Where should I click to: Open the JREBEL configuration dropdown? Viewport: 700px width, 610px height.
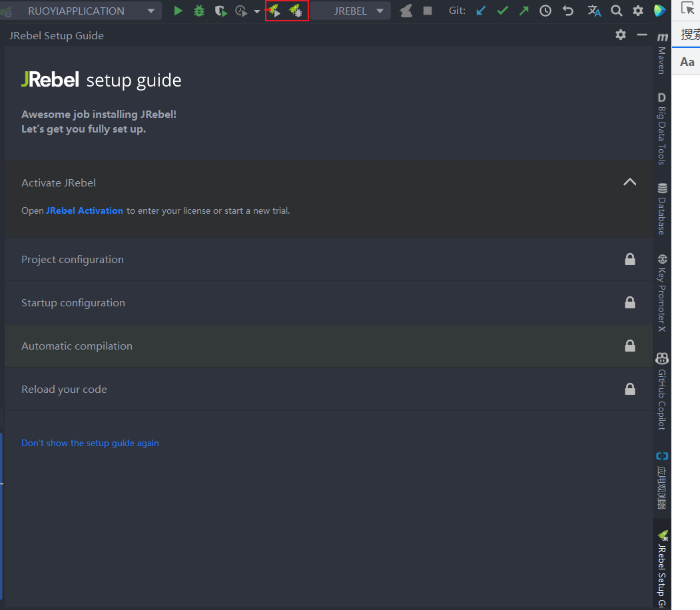coord(350,11)
